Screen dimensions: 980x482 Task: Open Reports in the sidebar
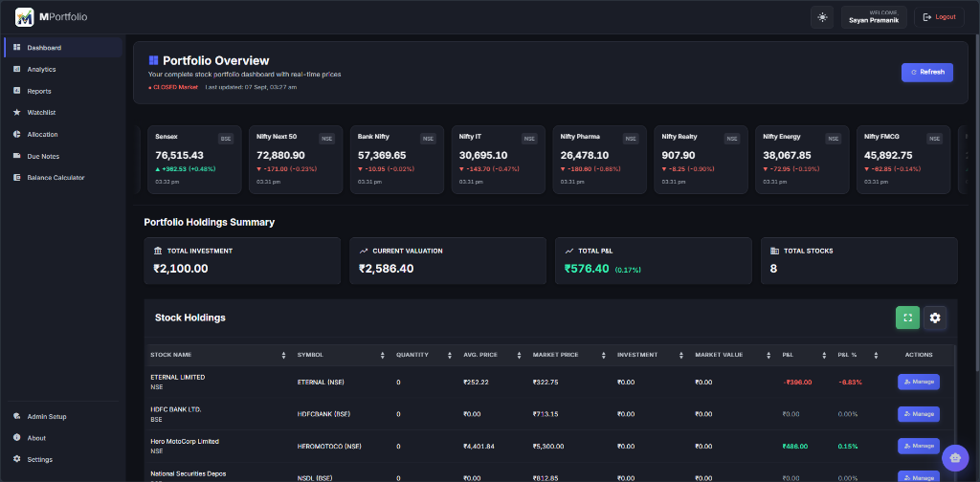(x=63, y=91)
